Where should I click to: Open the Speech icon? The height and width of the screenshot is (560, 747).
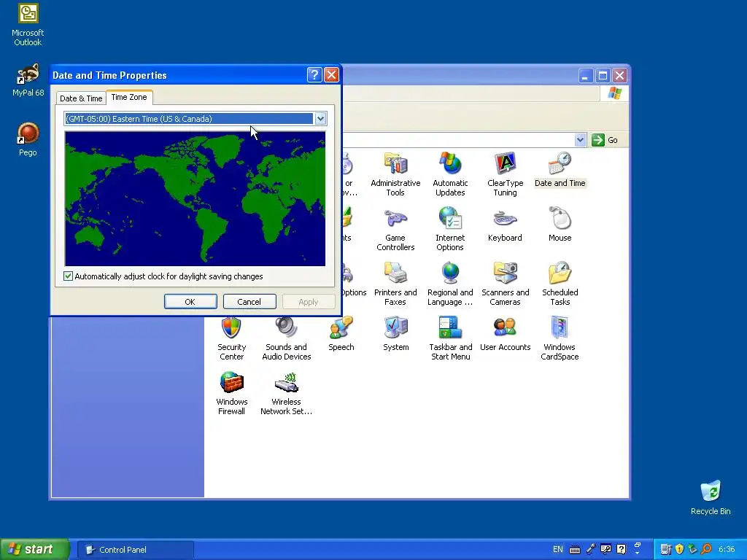[341, 334]
